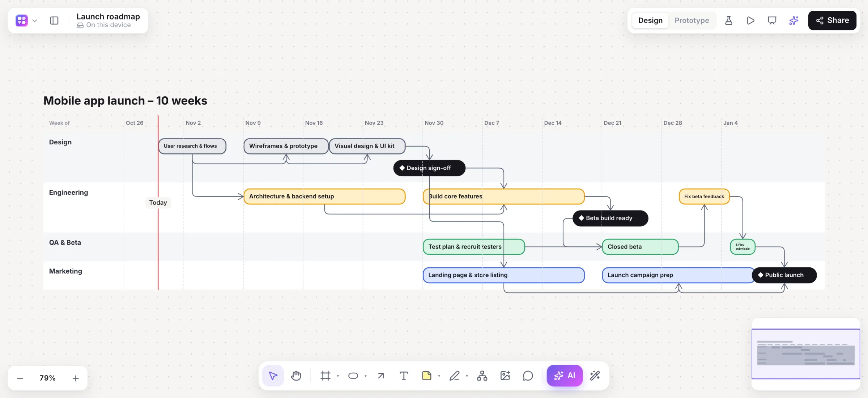Image resolution: width=868 pixels, height=398 pixels.
Task: Choose the pen drawing tool
Action: [455, 376]
